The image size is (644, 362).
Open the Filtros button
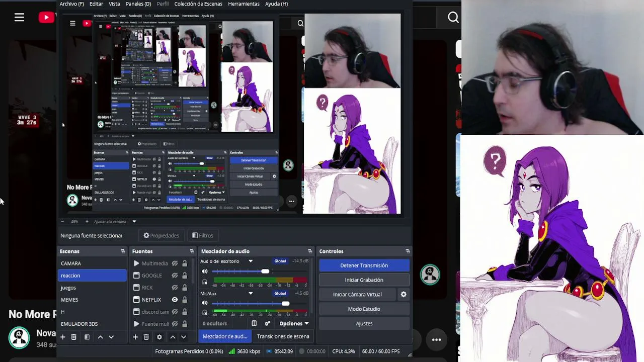coord(203,235)
